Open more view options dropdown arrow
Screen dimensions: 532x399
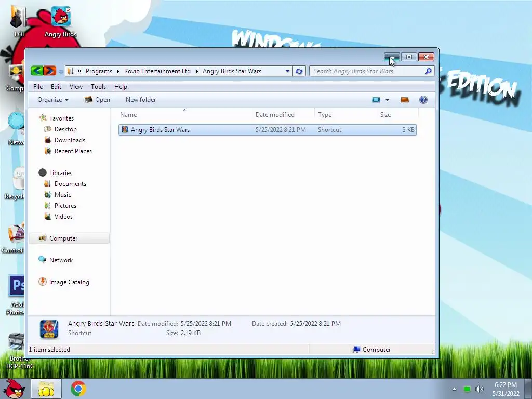click(x=387, y=100)
